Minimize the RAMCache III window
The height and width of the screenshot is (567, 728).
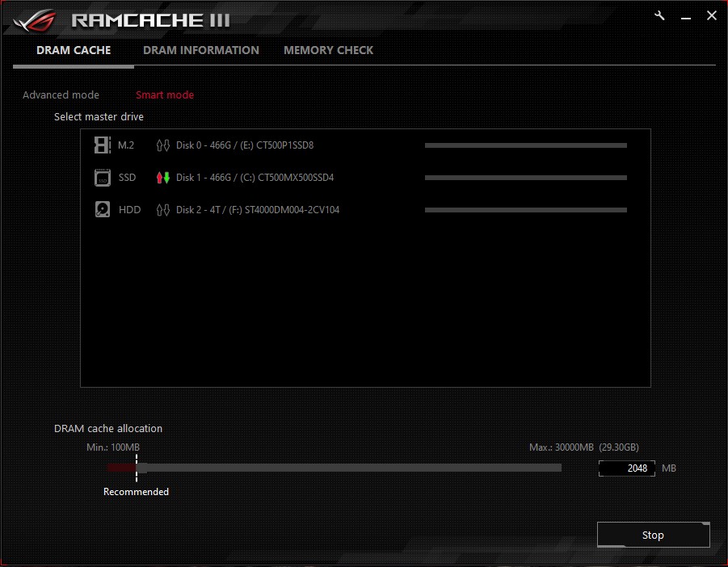686,16
